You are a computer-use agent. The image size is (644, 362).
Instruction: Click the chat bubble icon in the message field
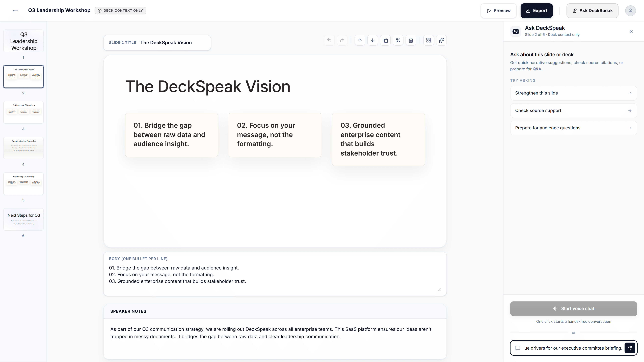pyautogui.click(x=518, y=348)
